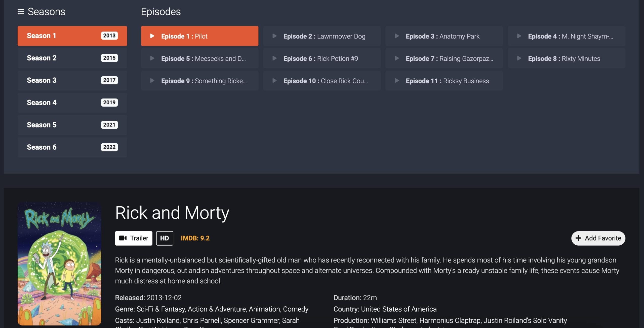Choose the Season 5 entry
644x328 pixels.
(x=72, y=125)
